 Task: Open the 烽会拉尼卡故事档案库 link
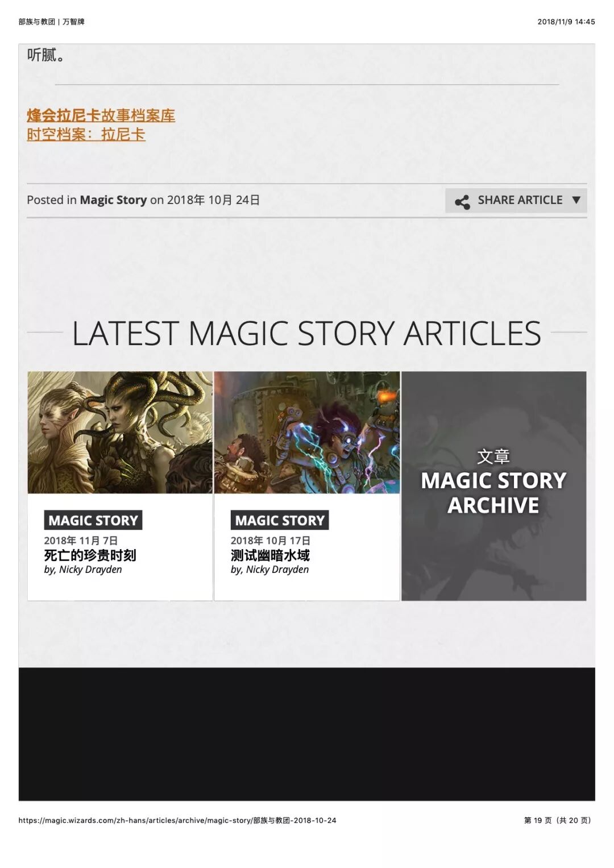pos(101,115)
